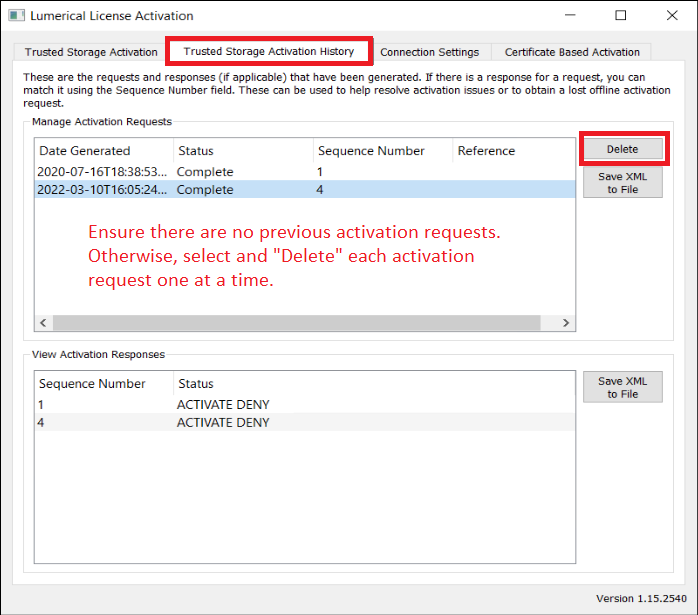Viewport: 698px width, 615px height.
Task: Click scroll-left arrow in requests list
Action: [43, 323]
